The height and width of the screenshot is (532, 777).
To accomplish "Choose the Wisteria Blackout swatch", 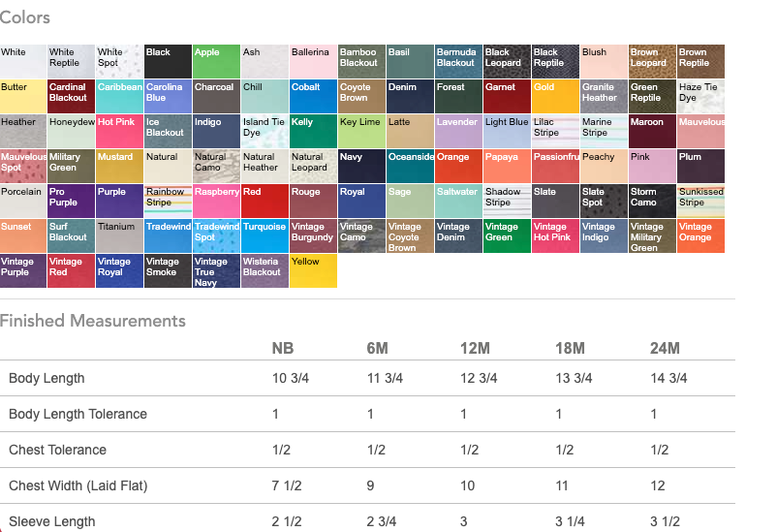I will point(265,270).
